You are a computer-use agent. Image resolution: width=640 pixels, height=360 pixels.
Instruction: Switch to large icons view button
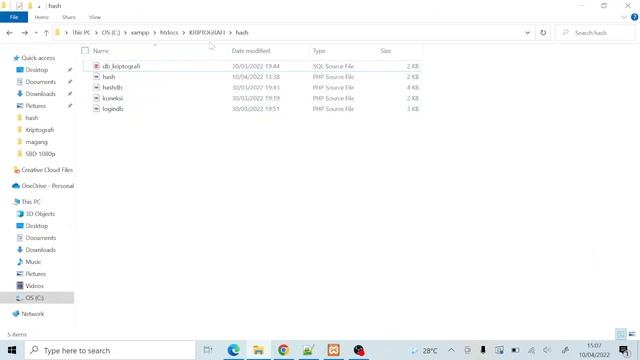(x=632, y=334)
